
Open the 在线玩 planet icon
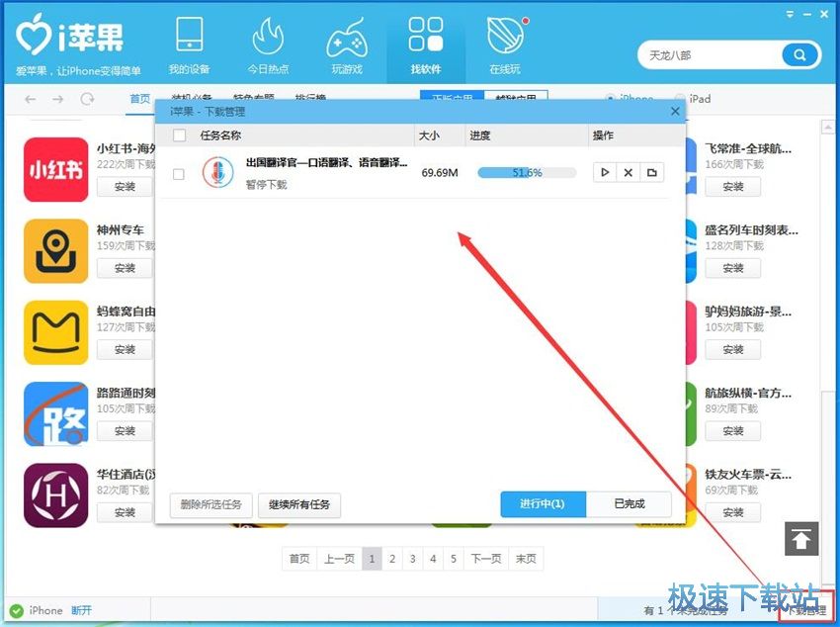(505, 46)
